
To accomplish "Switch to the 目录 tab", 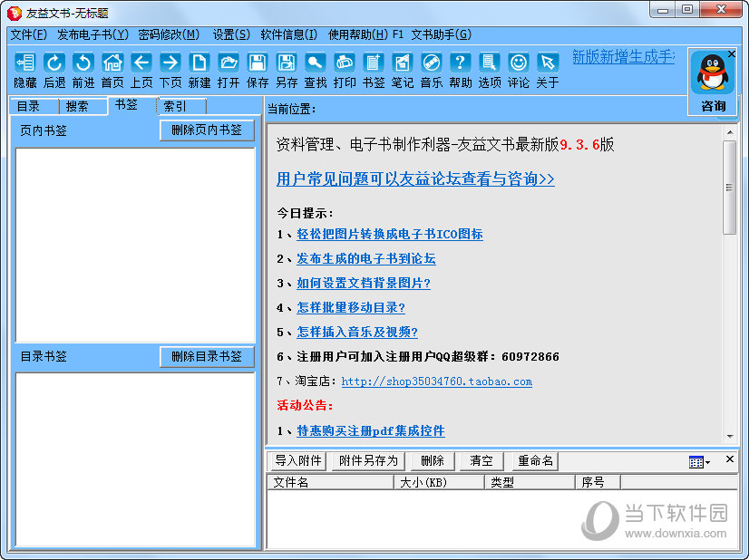I will [x=34, y=106].
